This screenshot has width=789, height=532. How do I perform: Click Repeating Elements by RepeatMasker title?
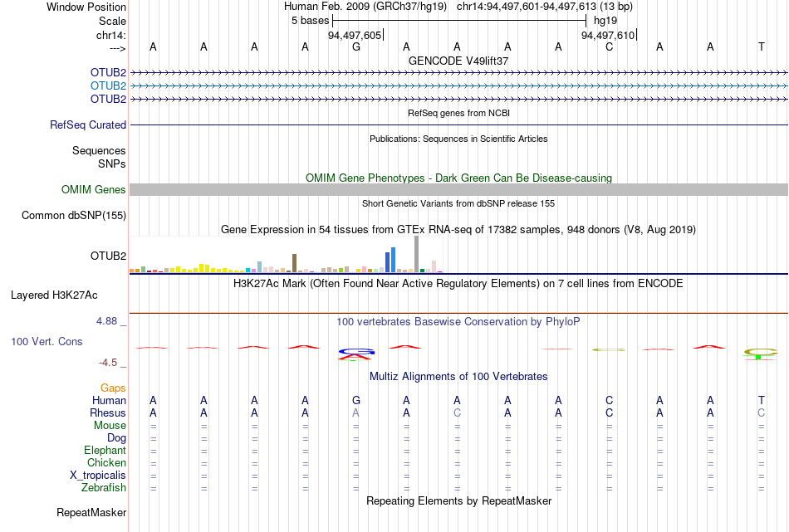(x=458, y=500)
